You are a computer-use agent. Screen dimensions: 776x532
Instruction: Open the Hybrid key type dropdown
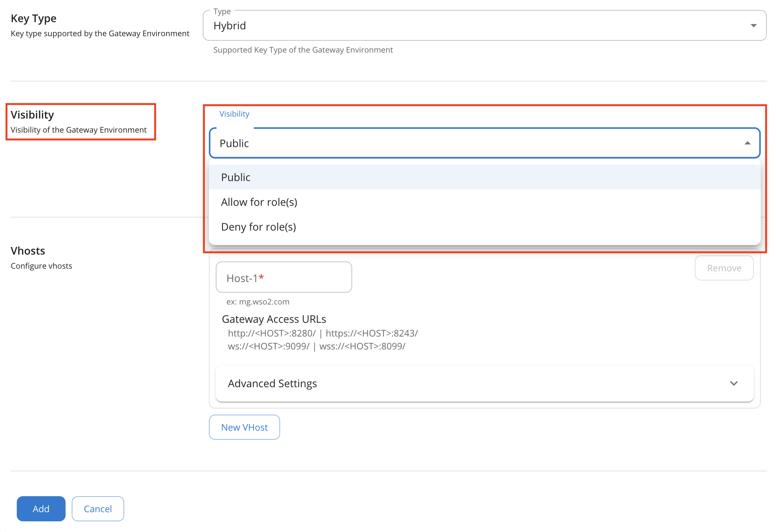click(x=484, y=26)
